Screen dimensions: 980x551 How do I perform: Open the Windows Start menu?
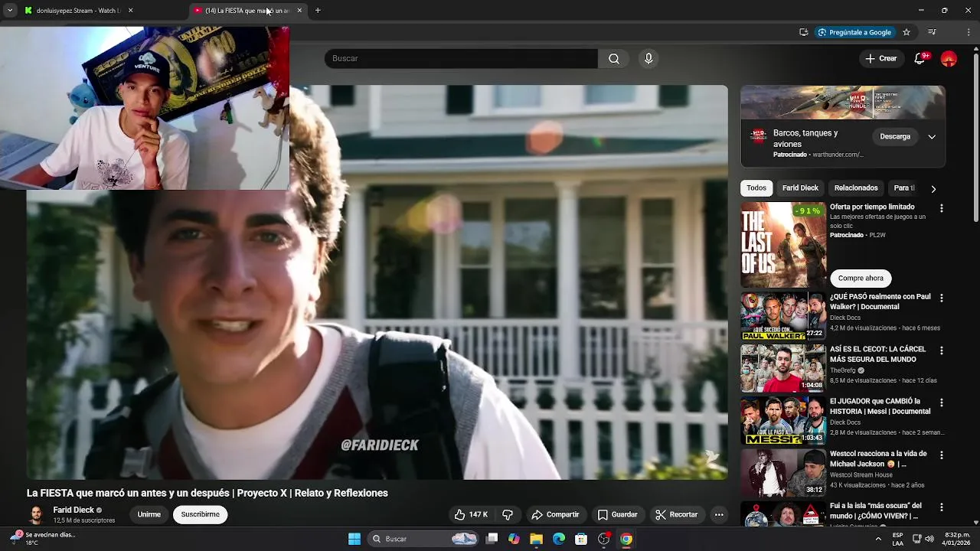pos(354,539)
